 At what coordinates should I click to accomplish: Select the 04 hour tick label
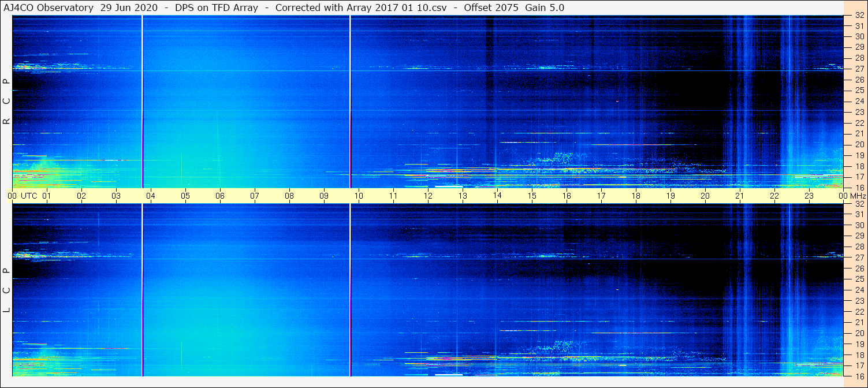(151, 196)
